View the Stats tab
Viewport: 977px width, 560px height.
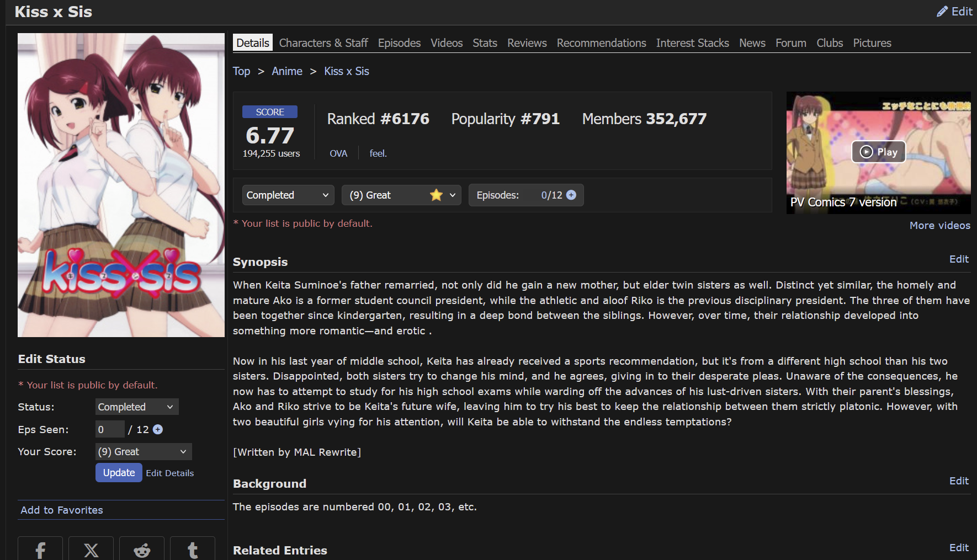tap(485, 43)
